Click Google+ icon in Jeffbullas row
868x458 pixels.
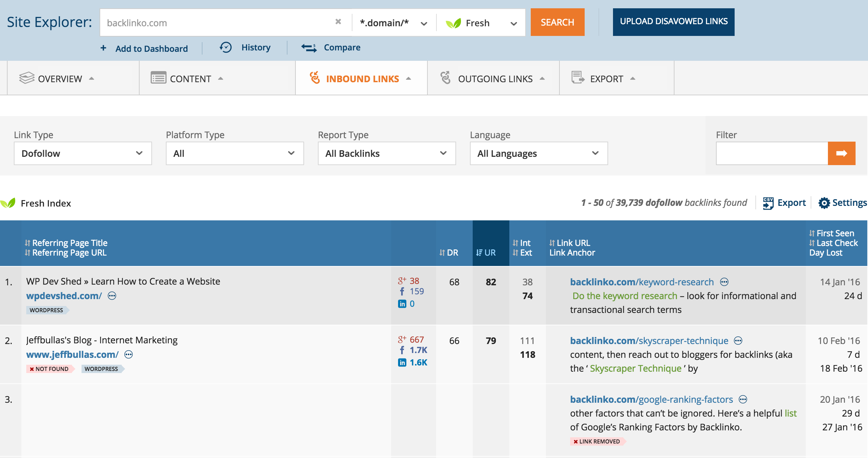tap(402, 339)
